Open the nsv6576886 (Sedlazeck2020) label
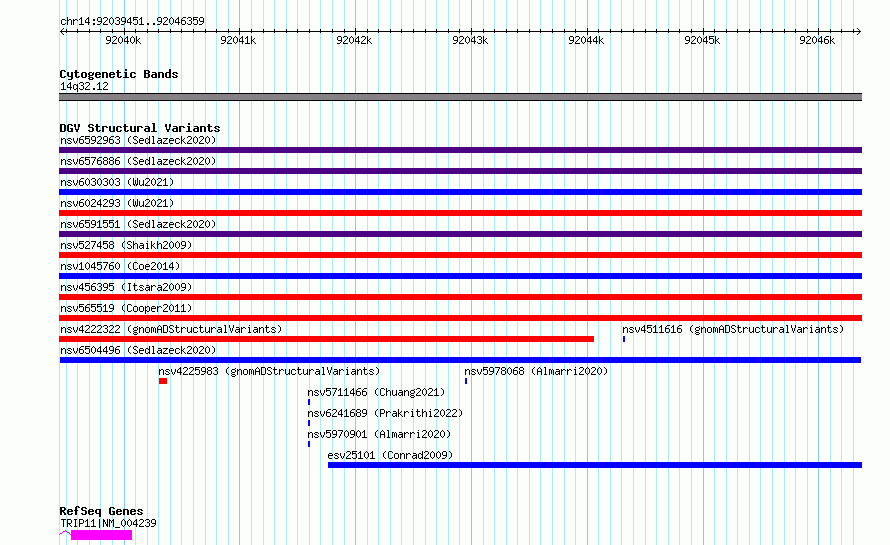The width and height of the screenshot is (890, 545). tap(138, 161)
